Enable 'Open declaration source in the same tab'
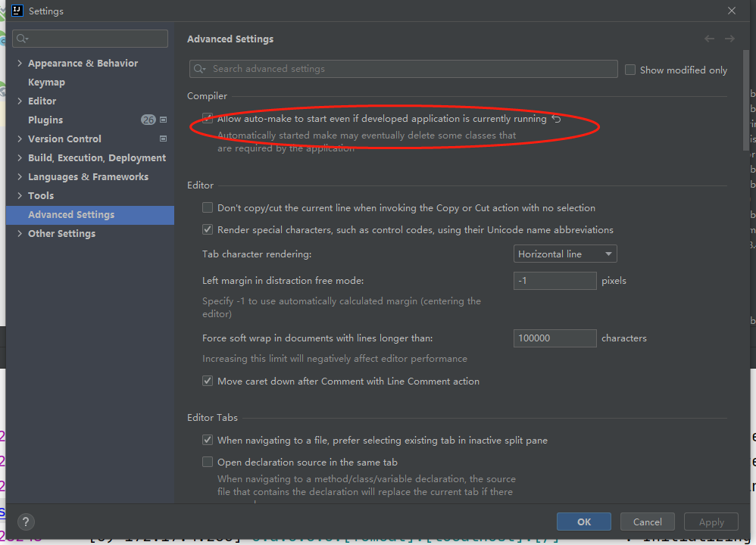 point(208,462)
